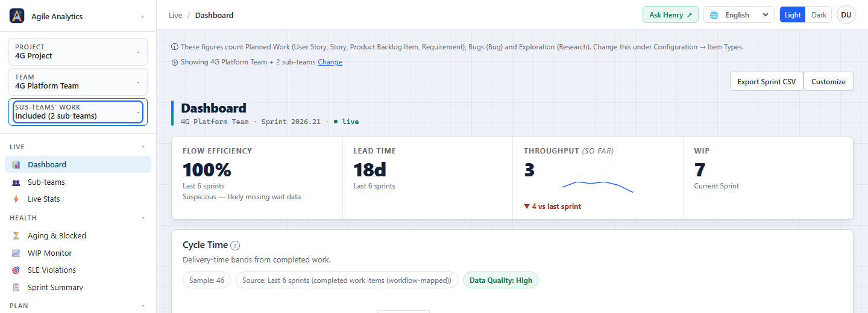Open Live Stats in the sidebar
Screen dimensions: 868x313
pos(78,199)
